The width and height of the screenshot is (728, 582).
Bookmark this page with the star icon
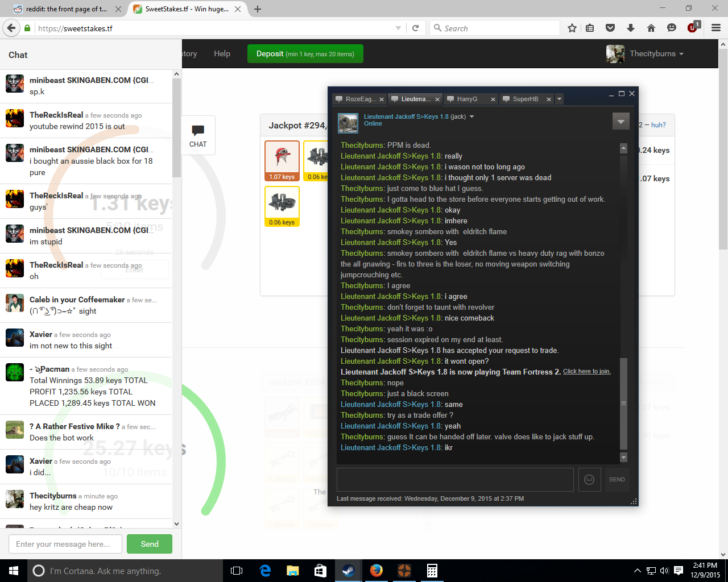tap(572, 28)
